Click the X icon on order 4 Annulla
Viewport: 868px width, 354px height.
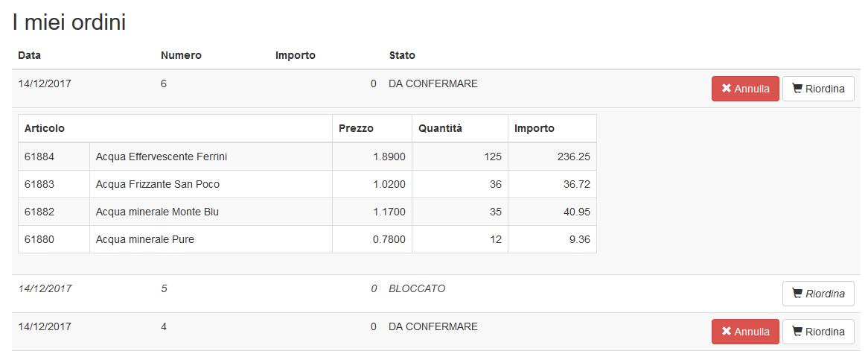pos(727,332)
